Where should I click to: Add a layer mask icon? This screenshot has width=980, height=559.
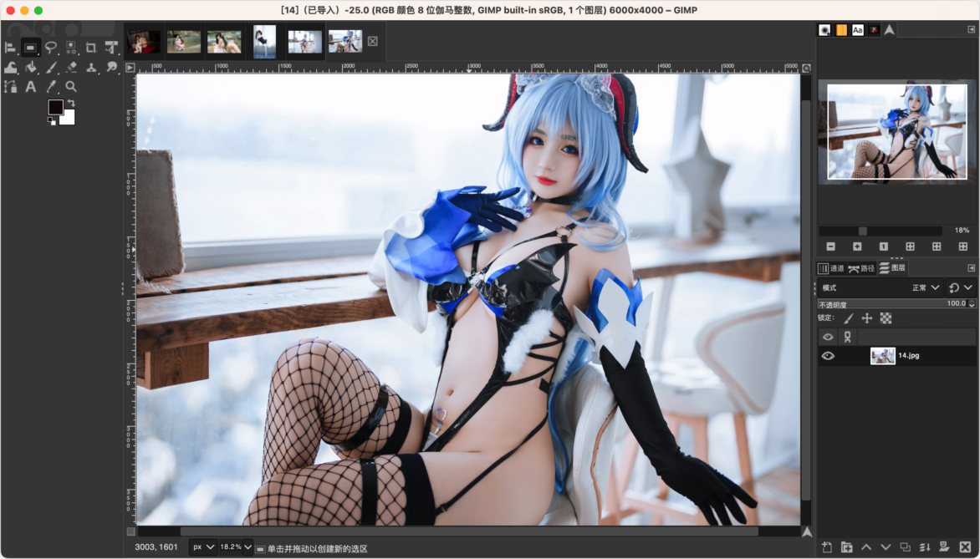[x=944, y=547]
